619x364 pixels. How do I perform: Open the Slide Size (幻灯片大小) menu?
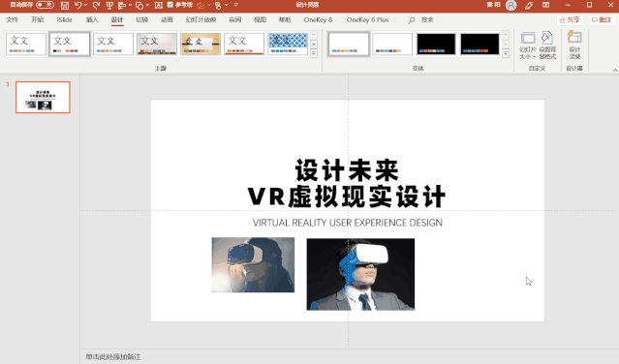click(x=527, y=45)
